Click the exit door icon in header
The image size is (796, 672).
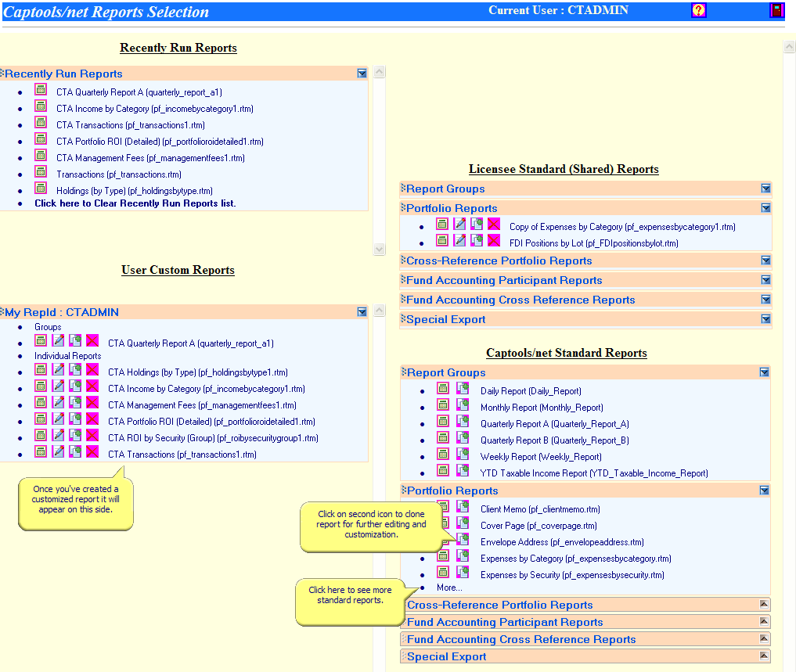click(x=776, y=10)
